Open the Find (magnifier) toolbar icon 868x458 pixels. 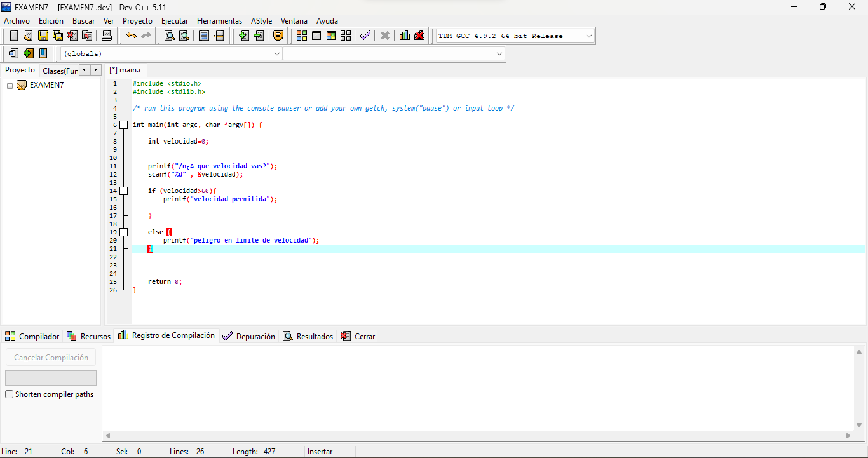[x=170, y=36]
